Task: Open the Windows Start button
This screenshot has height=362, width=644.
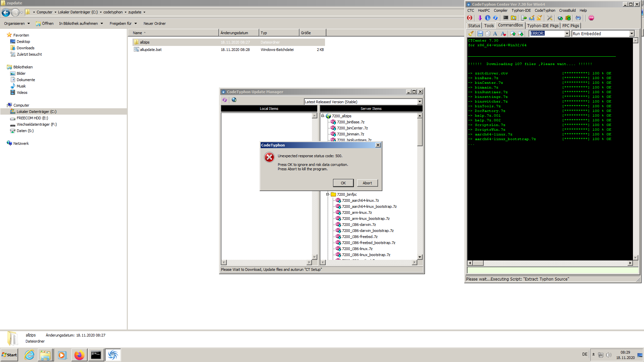Action: tap(9, 355)
